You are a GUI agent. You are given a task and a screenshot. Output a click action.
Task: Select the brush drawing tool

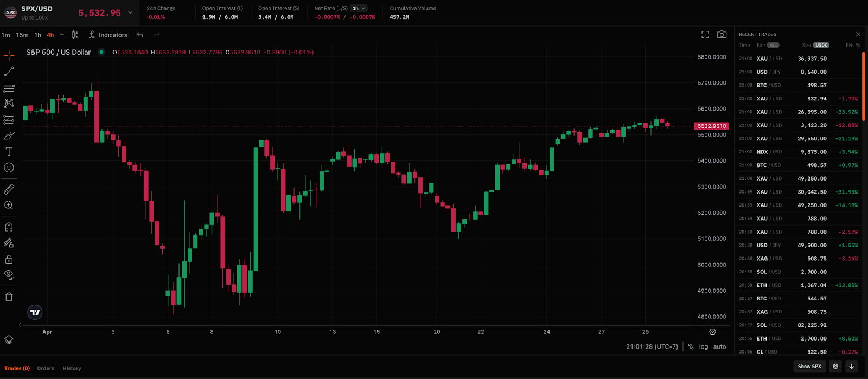click(9, 136)
